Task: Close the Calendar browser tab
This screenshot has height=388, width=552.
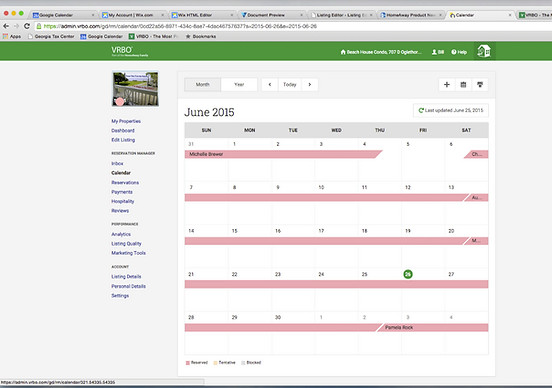Action: tap(510, 15)
